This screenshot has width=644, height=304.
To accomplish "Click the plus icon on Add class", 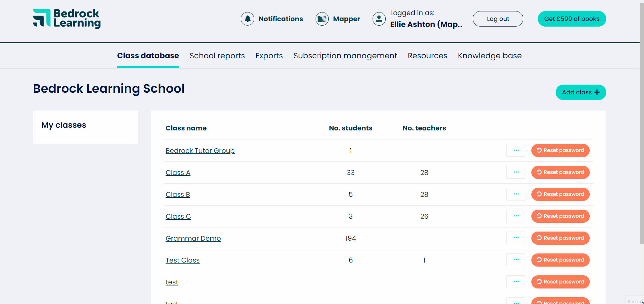I will tap(597, 92).
